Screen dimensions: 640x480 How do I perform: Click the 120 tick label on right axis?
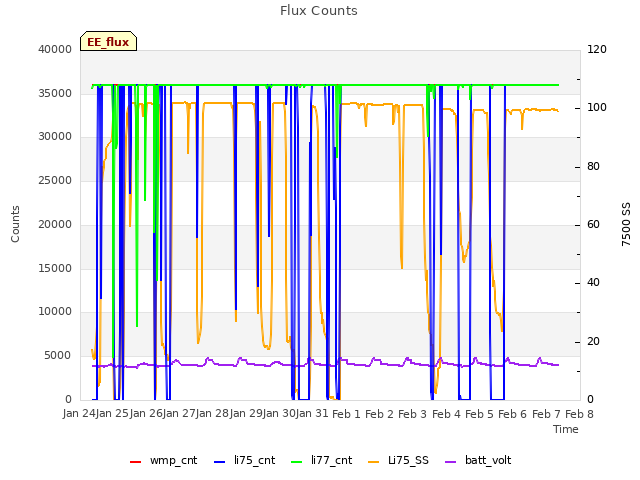(597, 50)
